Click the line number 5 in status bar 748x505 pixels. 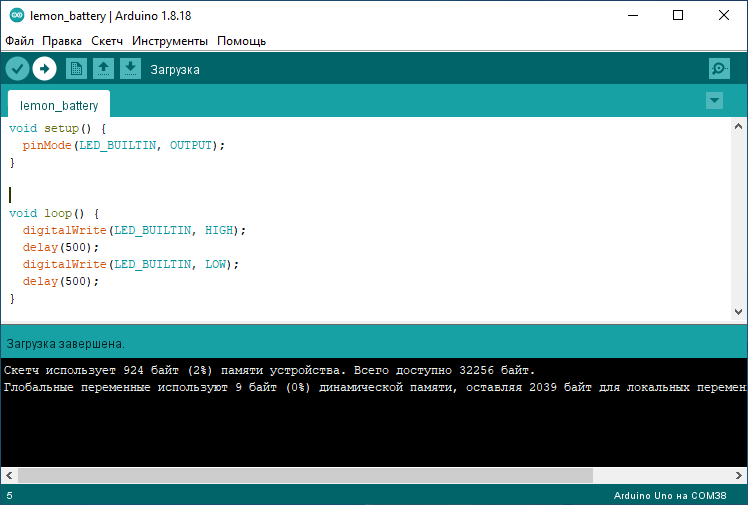tap(10, 495)
